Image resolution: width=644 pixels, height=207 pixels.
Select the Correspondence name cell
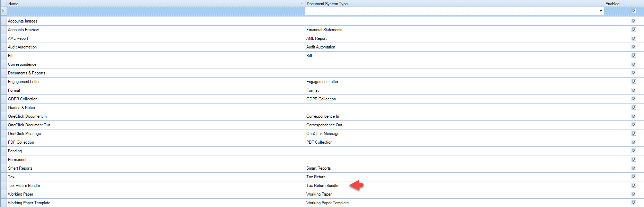(156, 64)
